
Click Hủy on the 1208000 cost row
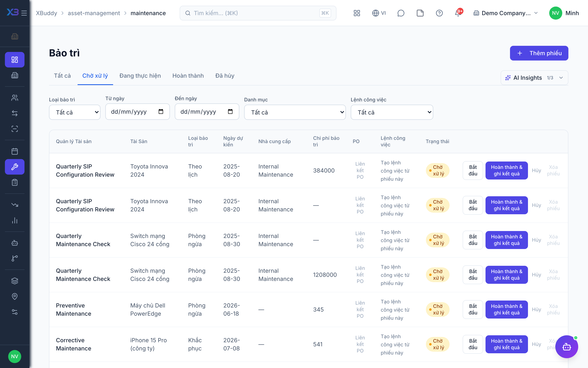click(536, 275)
